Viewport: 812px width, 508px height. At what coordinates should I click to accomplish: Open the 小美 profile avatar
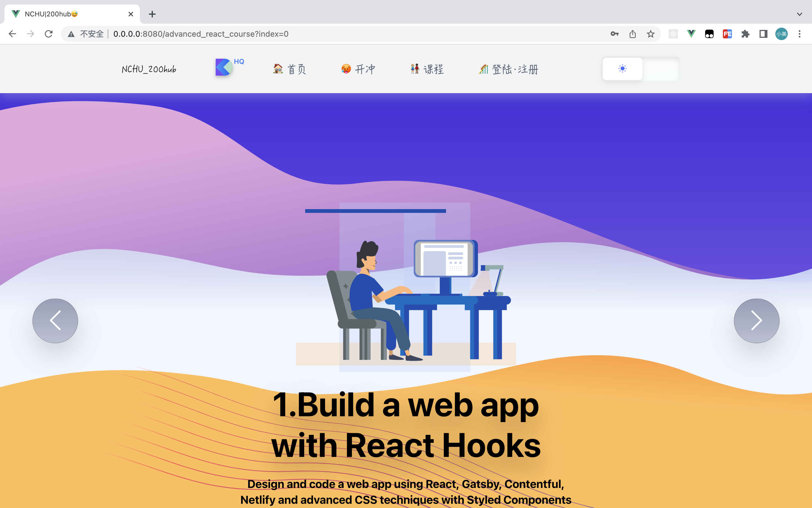coord(782,34)
